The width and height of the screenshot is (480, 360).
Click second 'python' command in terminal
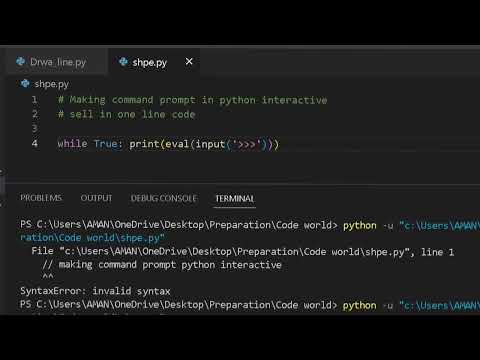pyautogui.click(x=360, y=306)
